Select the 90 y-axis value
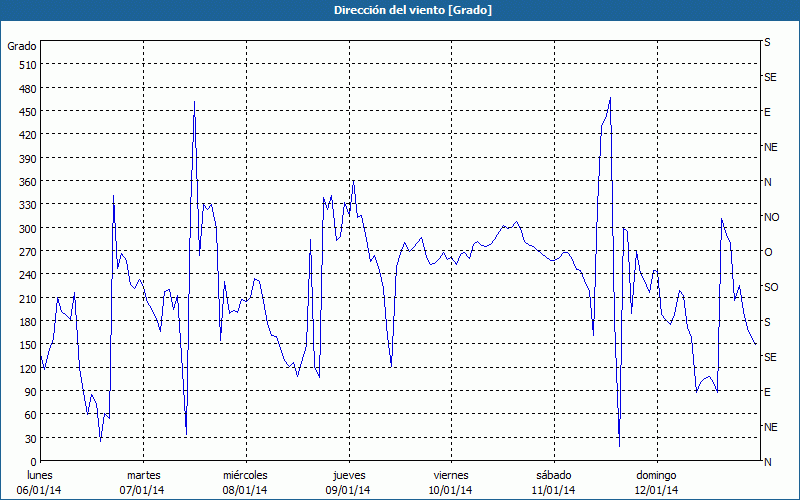Screen dimensions: 800x500 point(31,392)
